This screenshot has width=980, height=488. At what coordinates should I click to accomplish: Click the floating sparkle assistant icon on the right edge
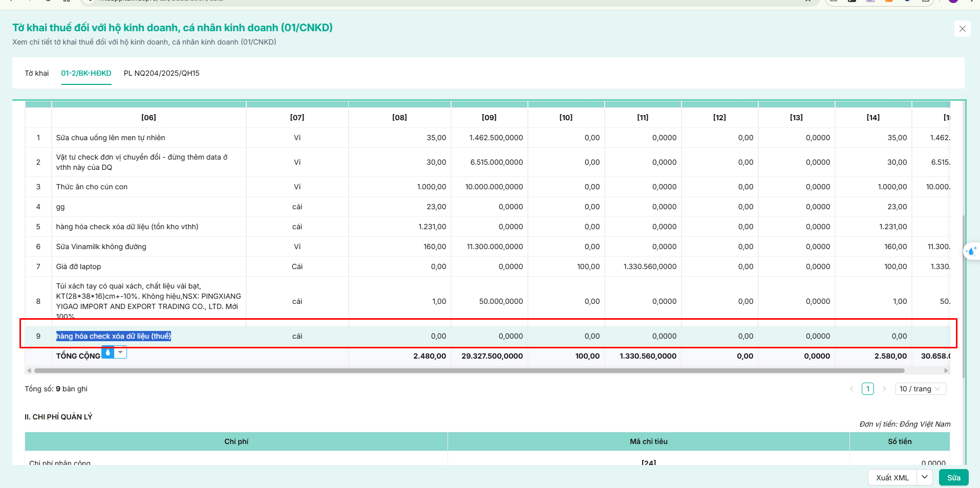(x=971, y=251)
